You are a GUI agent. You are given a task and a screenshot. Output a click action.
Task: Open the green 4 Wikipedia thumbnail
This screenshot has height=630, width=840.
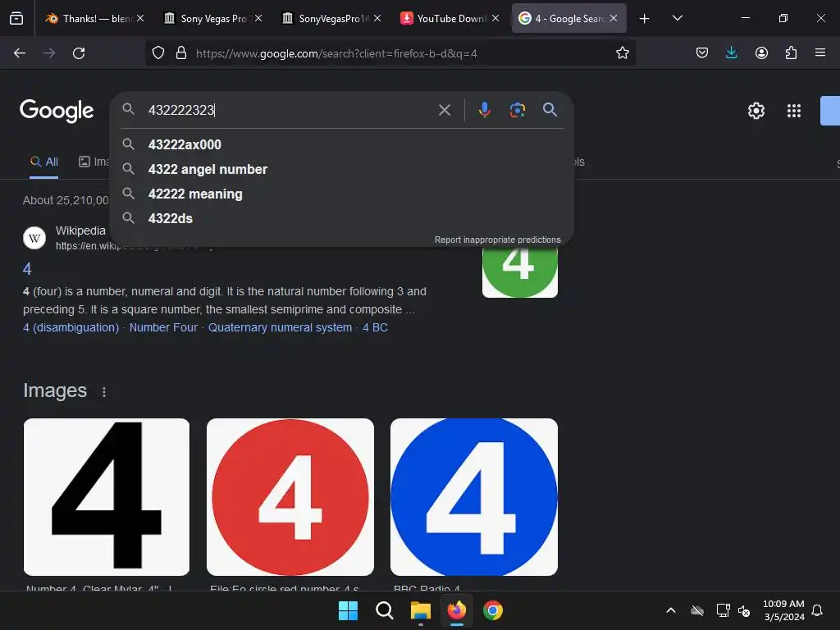pos(519,271)
